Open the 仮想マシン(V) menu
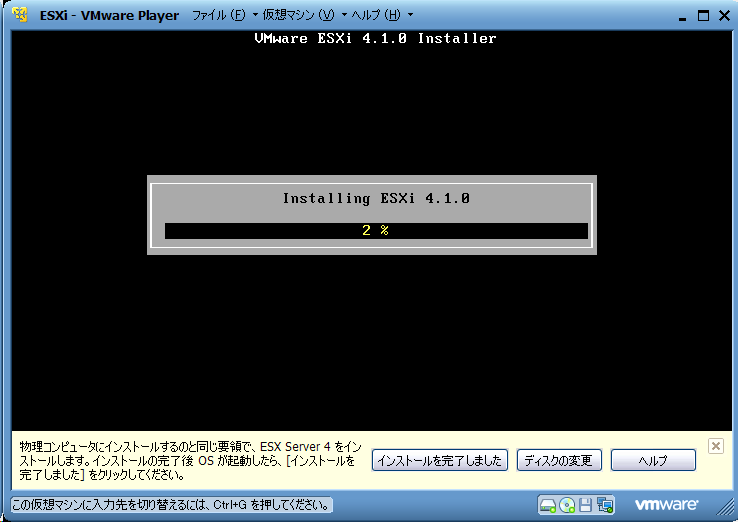Screen dimensions: 738x522 point(304,15)
